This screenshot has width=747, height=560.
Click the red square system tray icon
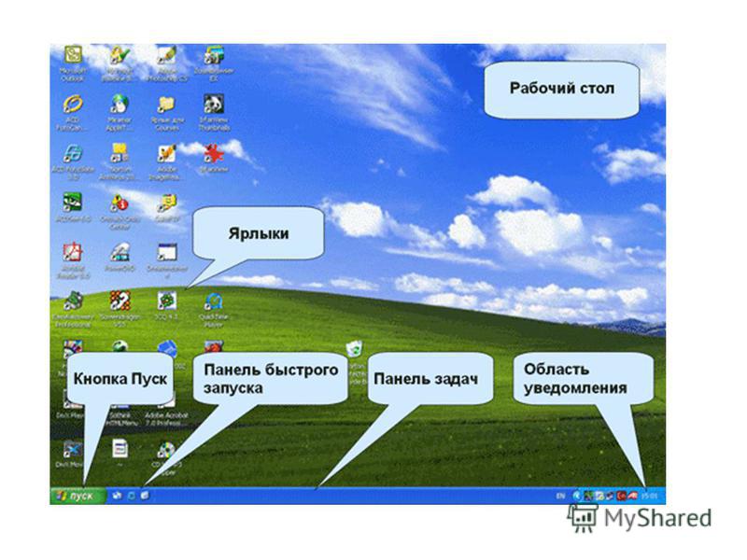click(x=622, y=497)
